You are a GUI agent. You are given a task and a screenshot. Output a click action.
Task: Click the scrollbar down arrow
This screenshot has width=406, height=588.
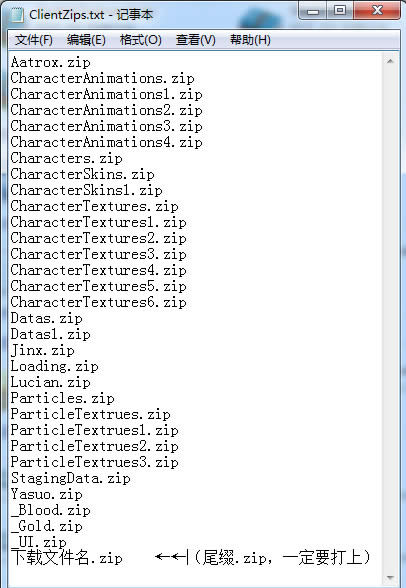(x=390, y=578)
